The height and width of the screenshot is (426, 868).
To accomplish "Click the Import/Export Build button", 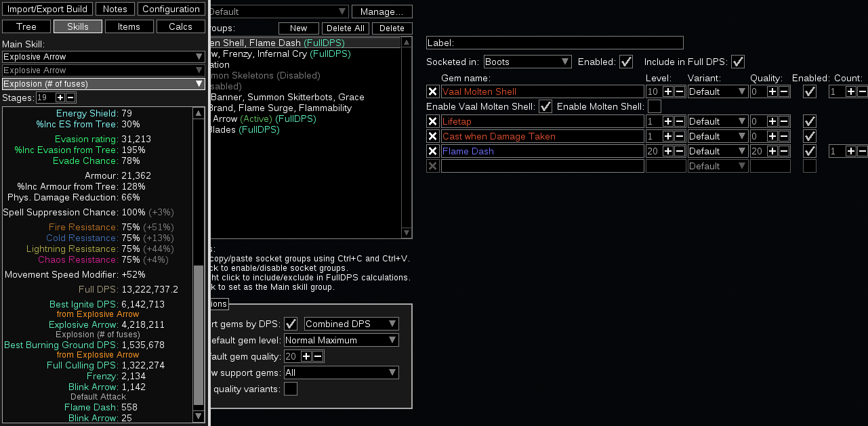I will 47,8.
